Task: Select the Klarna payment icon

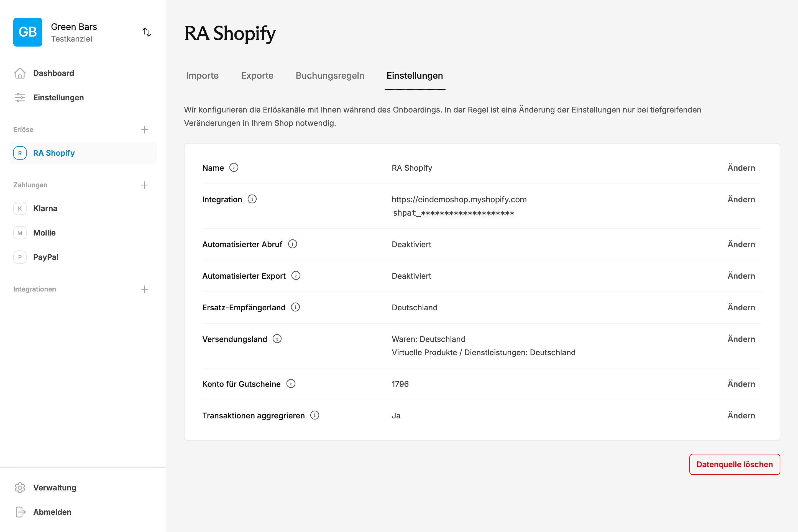Action: [x=20, y=208]
